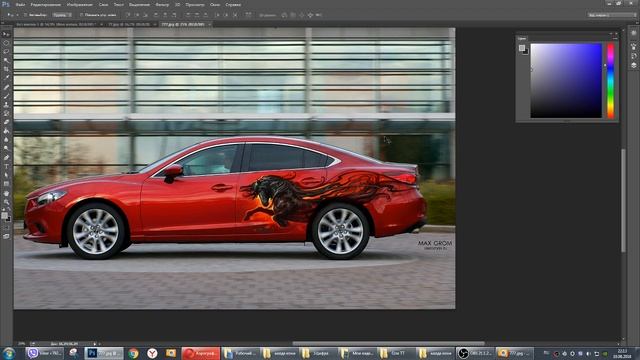Toggle Показать упр. элем. checkbox

81,15
